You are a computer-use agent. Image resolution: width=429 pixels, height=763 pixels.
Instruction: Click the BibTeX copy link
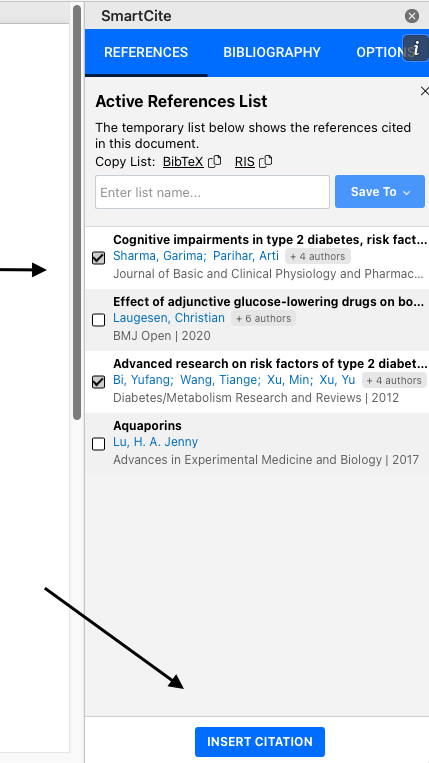183,162
